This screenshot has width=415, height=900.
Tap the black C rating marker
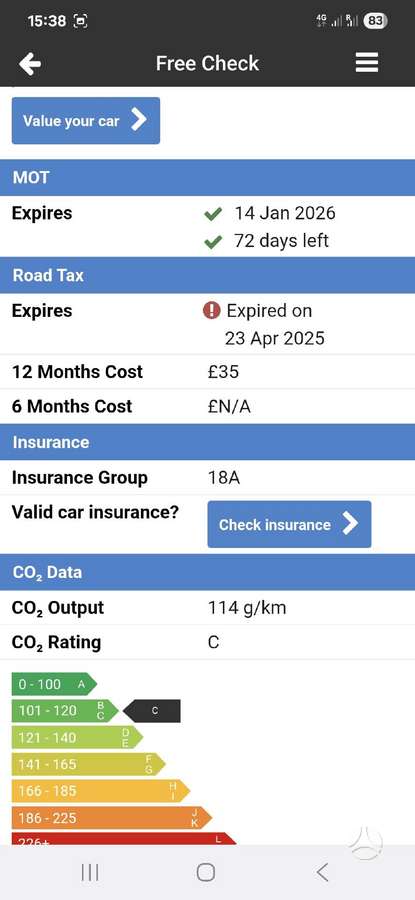point(152,711)
